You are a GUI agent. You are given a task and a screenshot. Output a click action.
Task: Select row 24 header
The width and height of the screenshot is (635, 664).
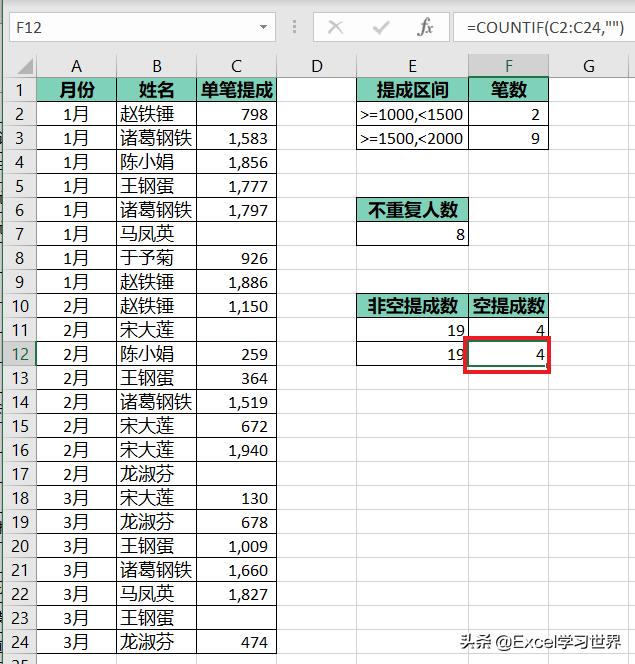point(19,642)
